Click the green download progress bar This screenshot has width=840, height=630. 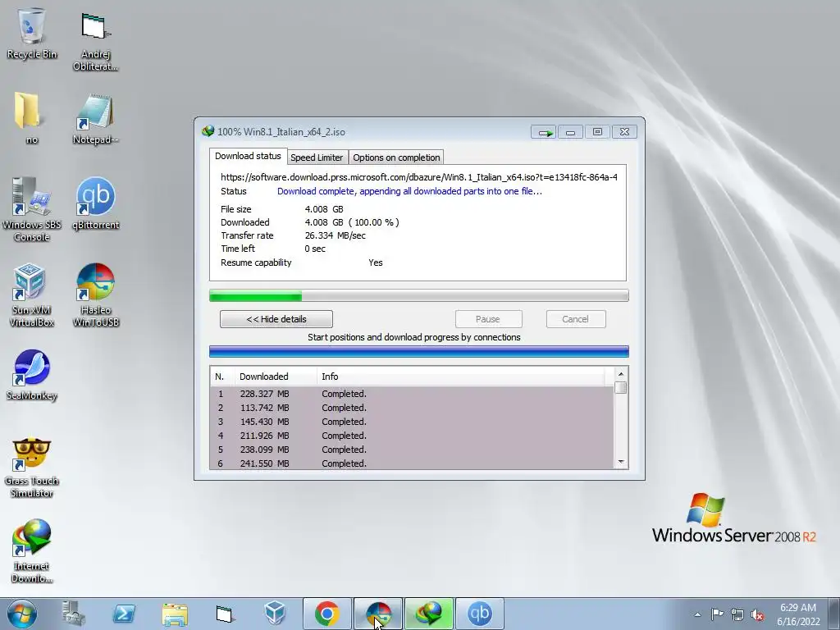419,295
